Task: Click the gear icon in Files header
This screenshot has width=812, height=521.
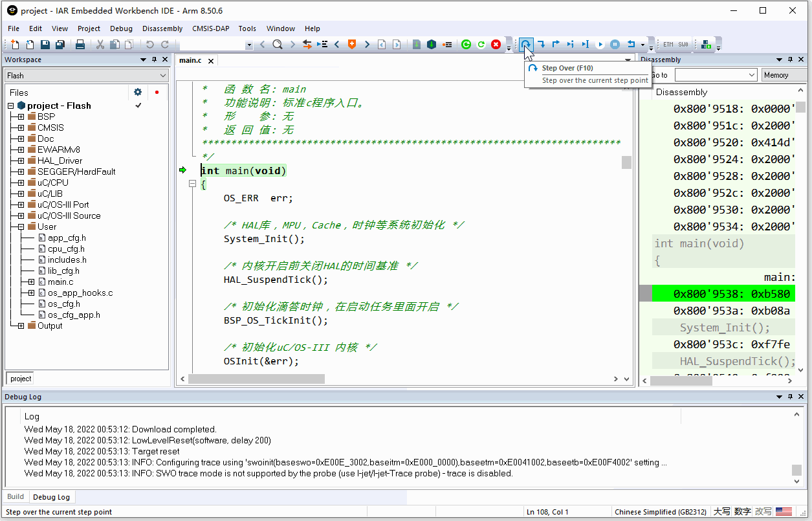Action: (138, 92)
